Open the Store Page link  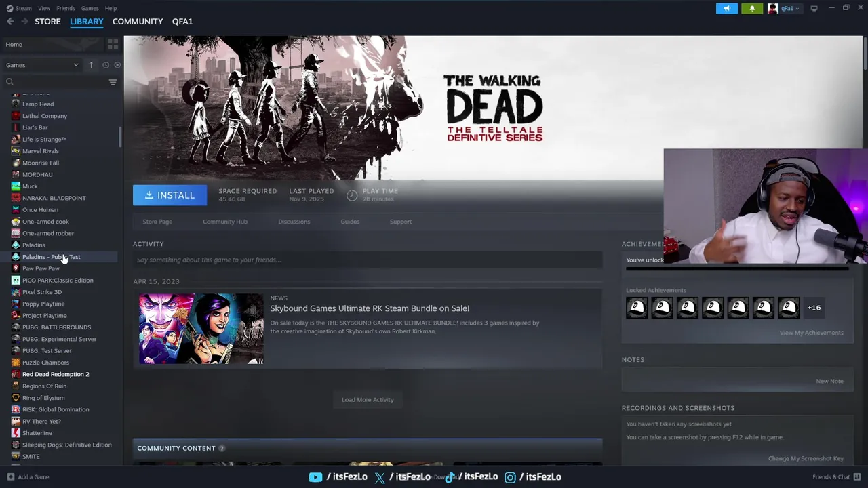(x=157, y=222)
